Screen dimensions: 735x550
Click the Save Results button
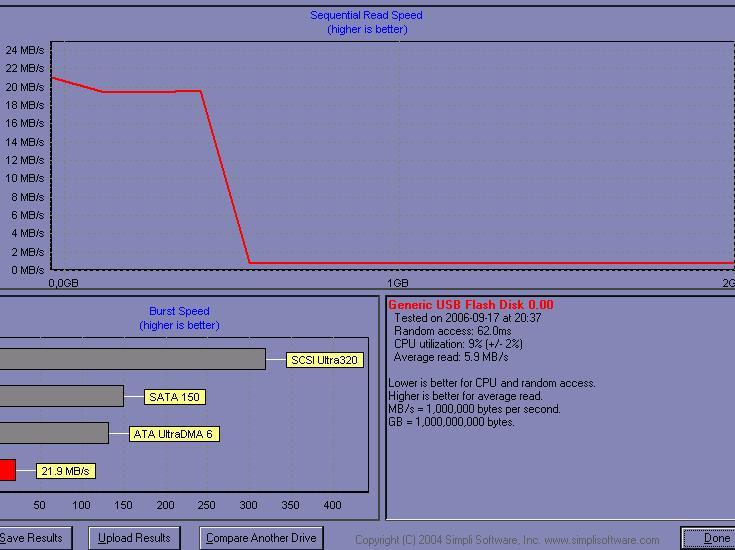36,538
